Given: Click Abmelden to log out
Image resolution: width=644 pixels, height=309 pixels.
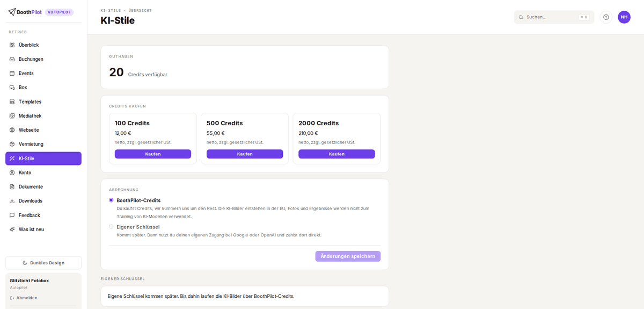Looking at the screenshot, I should (24, 298).
